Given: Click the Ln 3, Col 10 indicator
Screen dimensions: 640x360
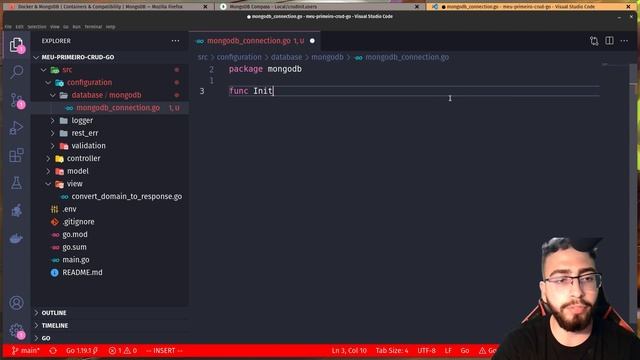Looking at the screenshot, I should point(349,351).
